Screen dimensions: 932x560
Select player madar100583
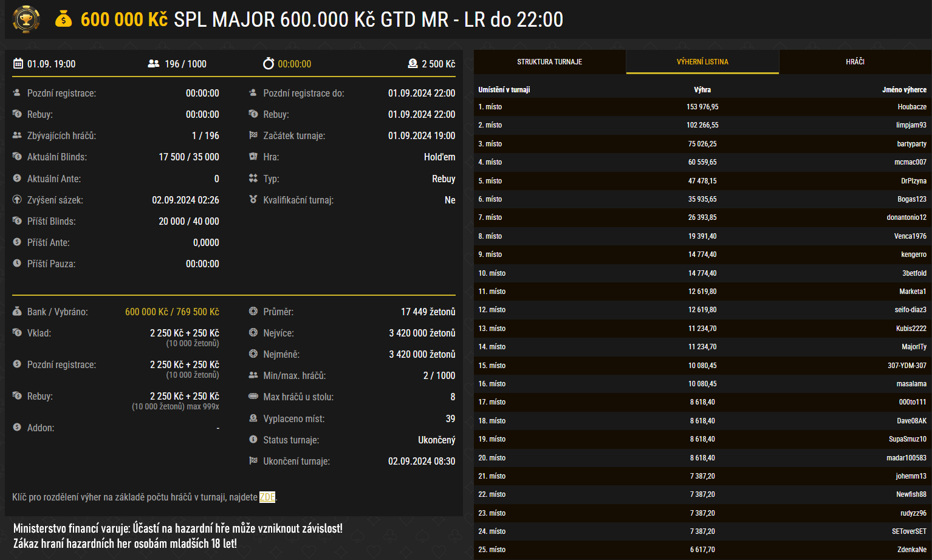[x=906, y=458]
